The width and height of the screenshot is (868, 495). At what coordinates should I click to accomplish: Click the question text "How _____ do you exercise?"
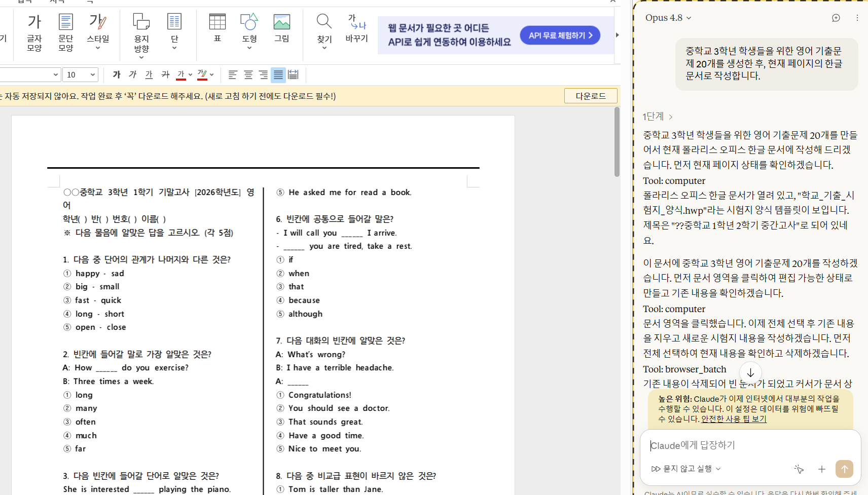click(132, 367)
